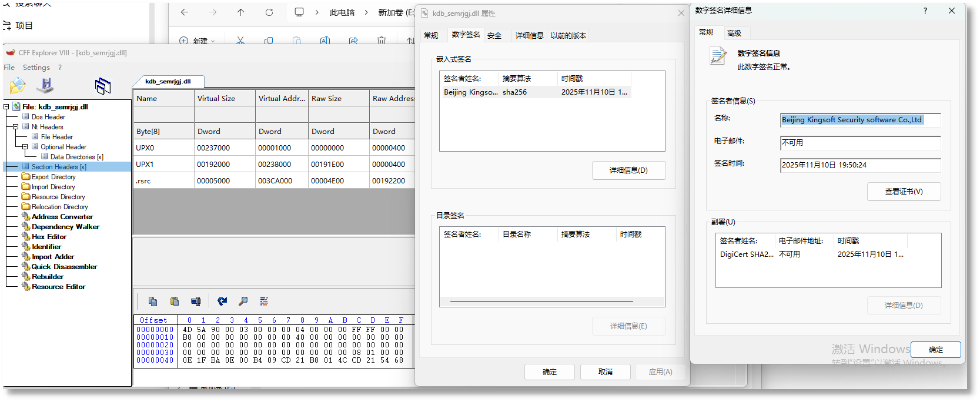Select the Beijing Kingso... sha256 signature row
The height and width of the screenshot is (402, 980).
[536, 92]
